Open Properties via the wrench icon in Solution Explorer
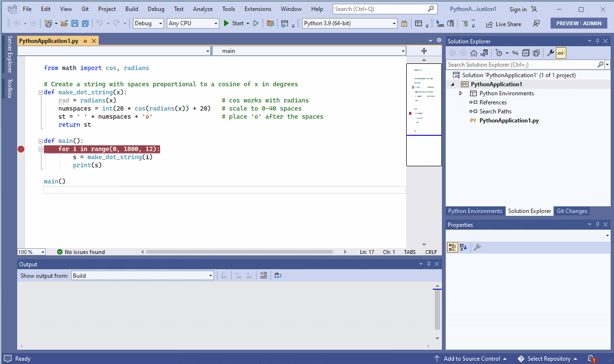The height and width of the screenshot is (364, 614). pyautogui.click(x=551, y=53)
